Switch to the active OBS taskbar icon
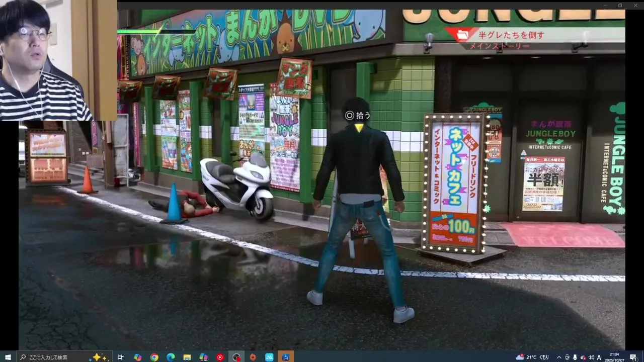Image resolution: width=644 pixels, height=362 pixels. 236,357
